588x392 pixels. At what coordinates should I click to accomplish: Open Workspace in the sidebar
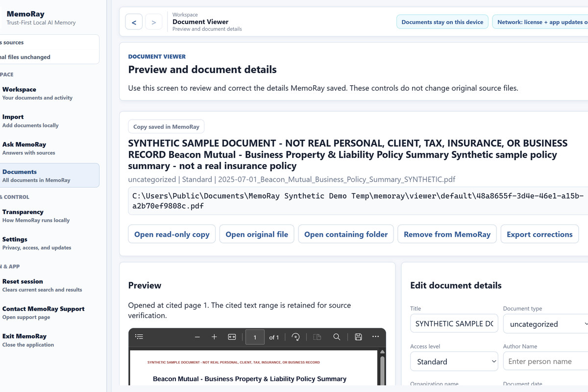tap(49, 93)
